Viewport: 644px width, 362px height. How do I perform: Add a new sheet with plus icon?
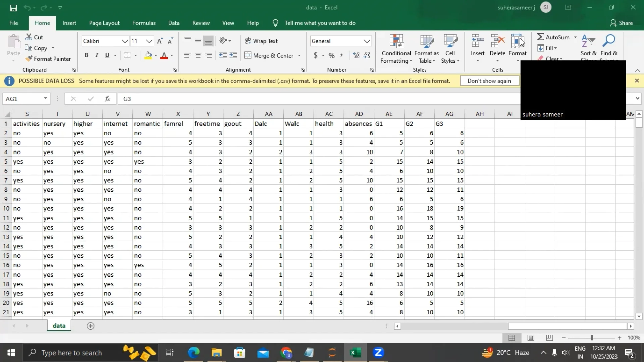[91, 326]
